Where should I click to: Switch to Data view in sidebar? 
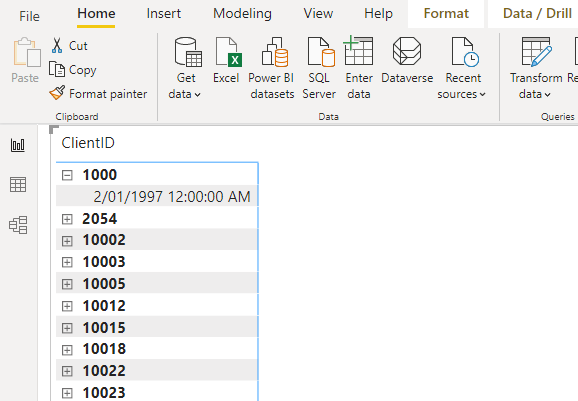click(18, 184)
